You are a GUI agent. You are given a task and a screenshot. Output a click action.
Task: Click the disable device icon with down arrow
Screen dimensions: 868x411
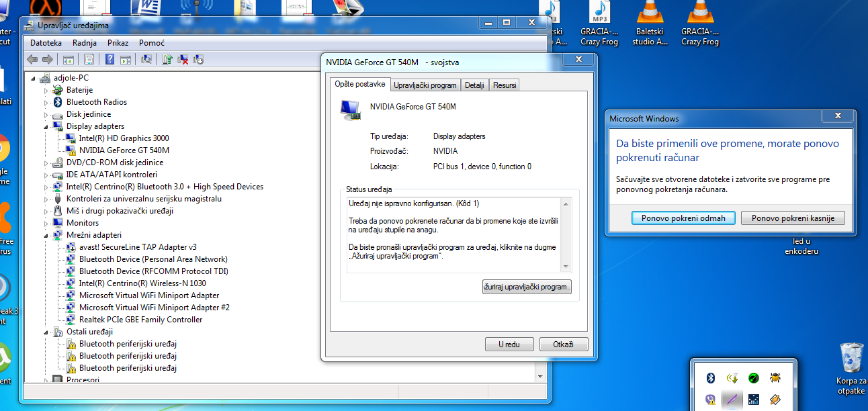(x=198, y=60)
